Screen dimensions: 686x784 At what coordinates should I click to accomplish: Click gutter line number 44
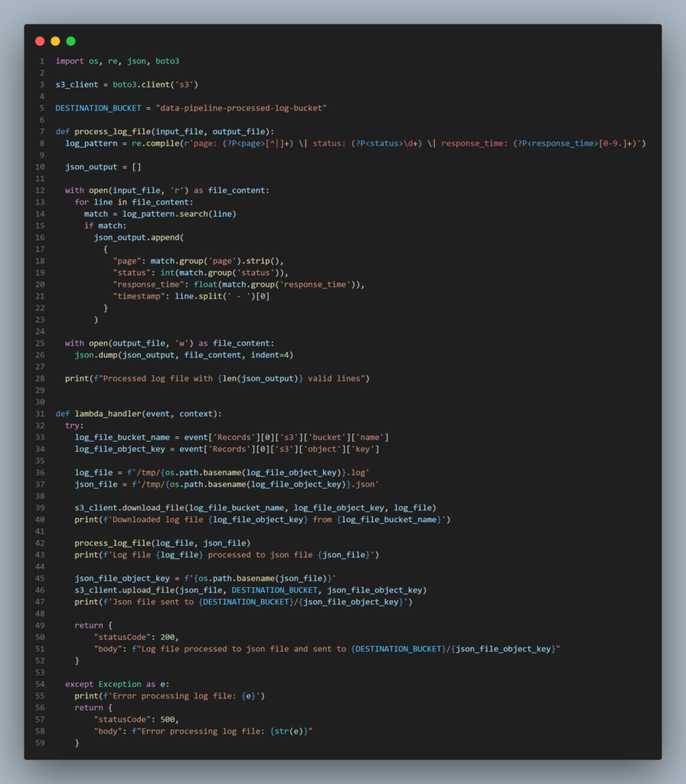[x=40, y=567]
